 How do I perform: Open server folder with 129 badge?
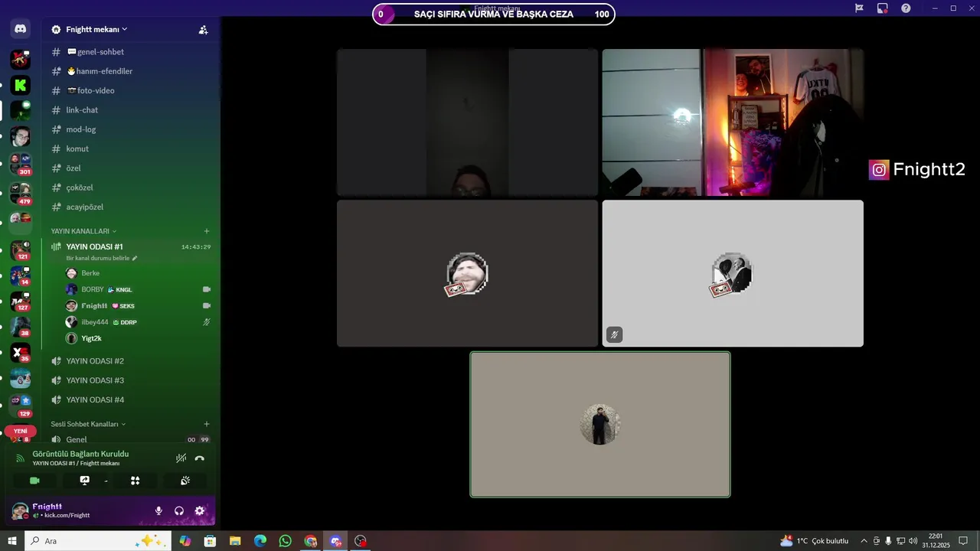pyautogui.click(x=21, y=405)
